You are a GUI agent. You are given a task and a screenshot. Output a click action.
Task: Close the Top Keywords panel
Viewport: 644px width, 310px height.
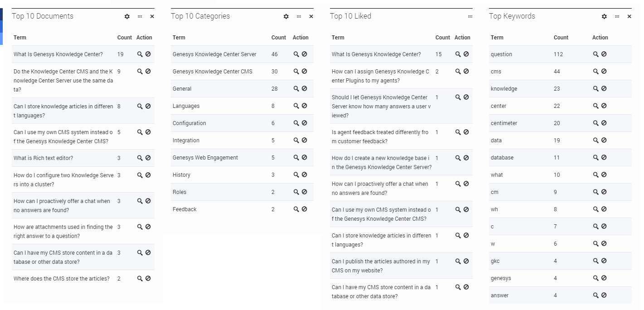point(629,16)
